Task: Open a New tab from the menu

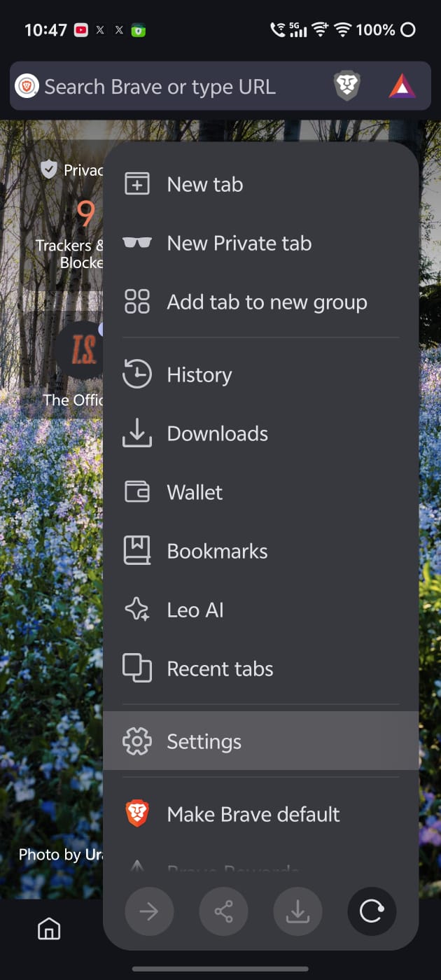Action: click(260, 185)
